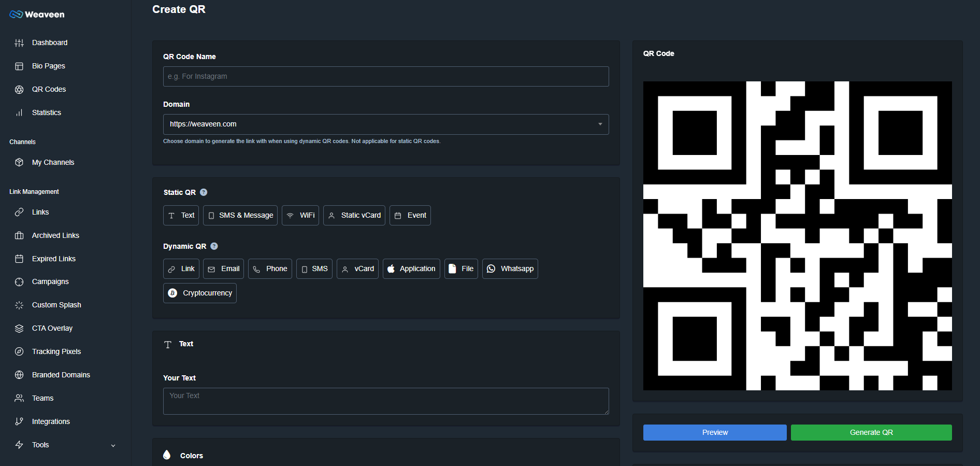Select the static Text QR type
Image resolution: width=980 pixels, height=466 pixels.
pos(181,216)
